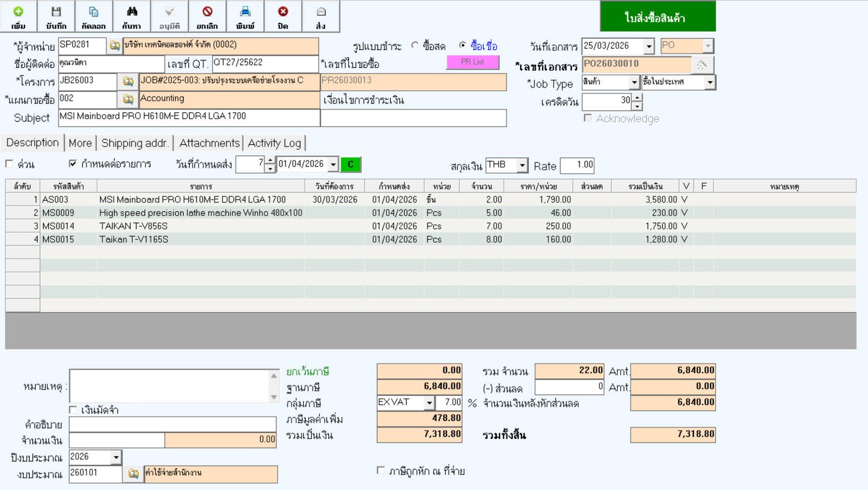This screenshot has width=868, height=490.
Task: Open the Activity Log tab
Action: pos(274,143)
